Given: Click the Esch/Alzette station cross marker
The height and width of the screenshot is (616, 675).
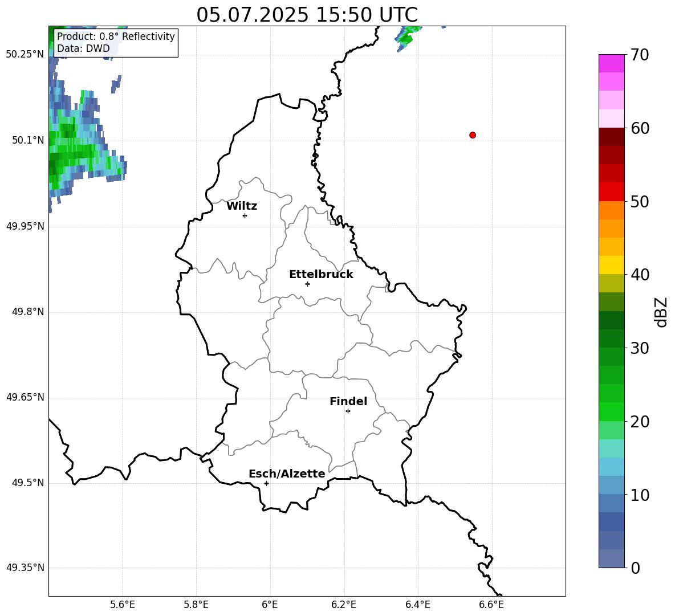Looking at the screenshot, I should [266, 483].
